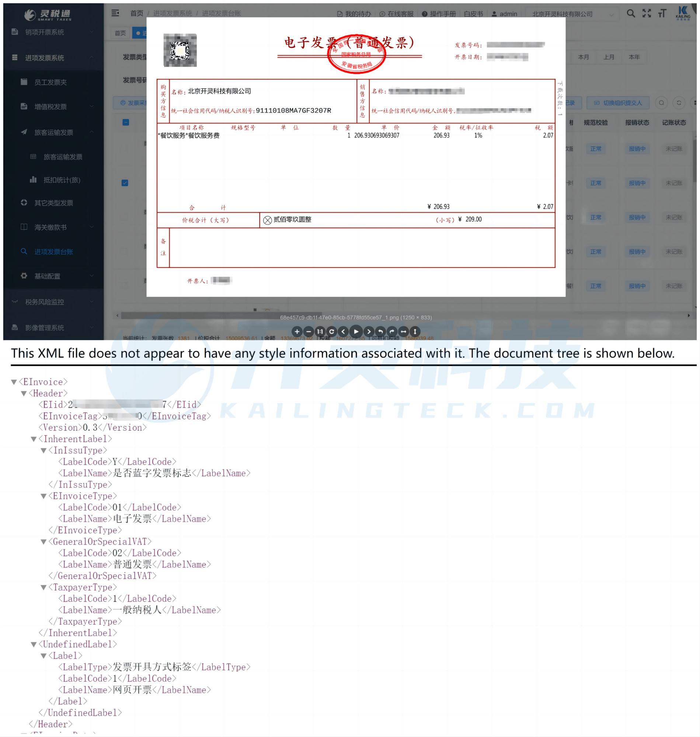Collapse the Header XML node

click(x=24, y=393)
